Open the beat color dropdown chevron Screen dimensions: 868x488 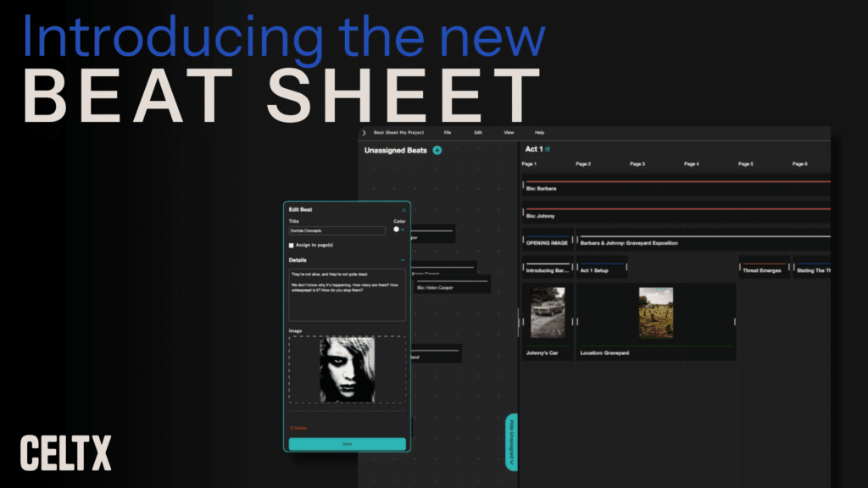(403, 229)
